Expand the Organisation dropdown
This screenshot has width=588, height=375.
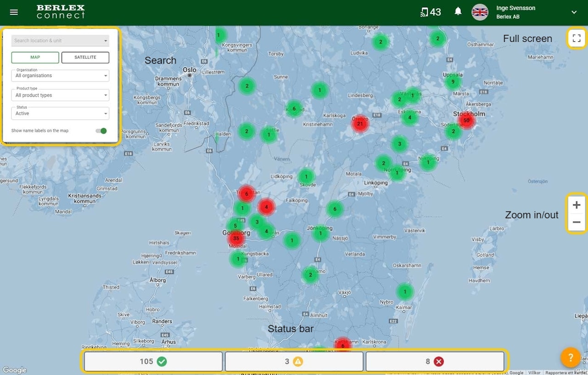click(60, 76)
